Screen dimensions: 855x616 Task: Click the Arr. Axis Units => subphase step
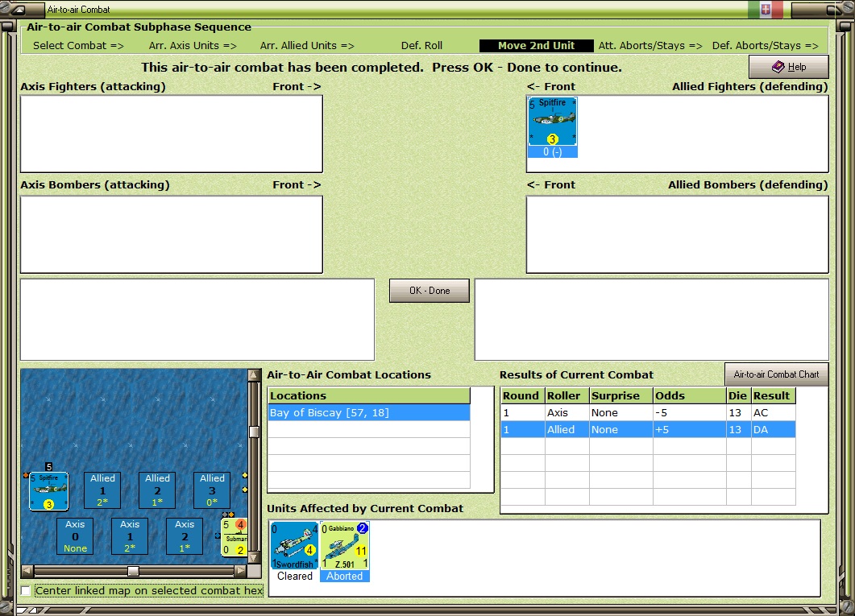pyautogui.click(x=193, y=46)
